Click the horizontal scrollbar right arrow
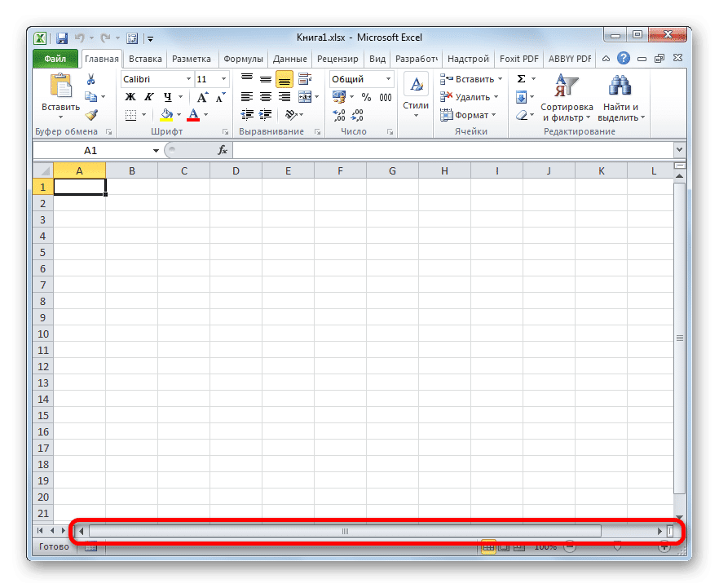This screenshot has height=588, width=719. pos(659,531)
